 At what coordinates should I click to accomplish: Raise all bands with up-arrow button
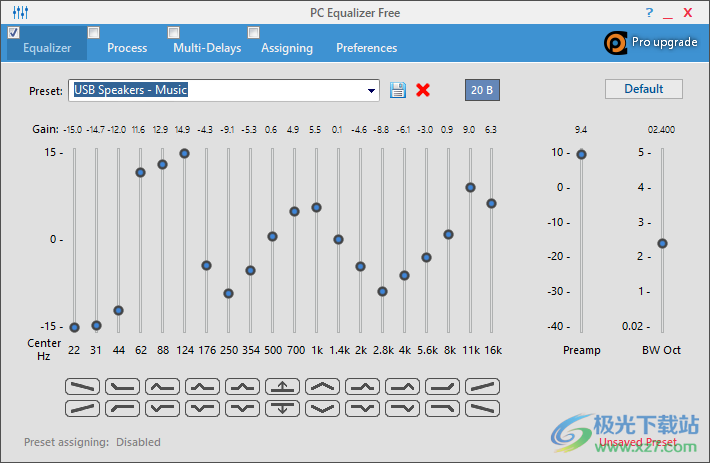coord(283,387)
